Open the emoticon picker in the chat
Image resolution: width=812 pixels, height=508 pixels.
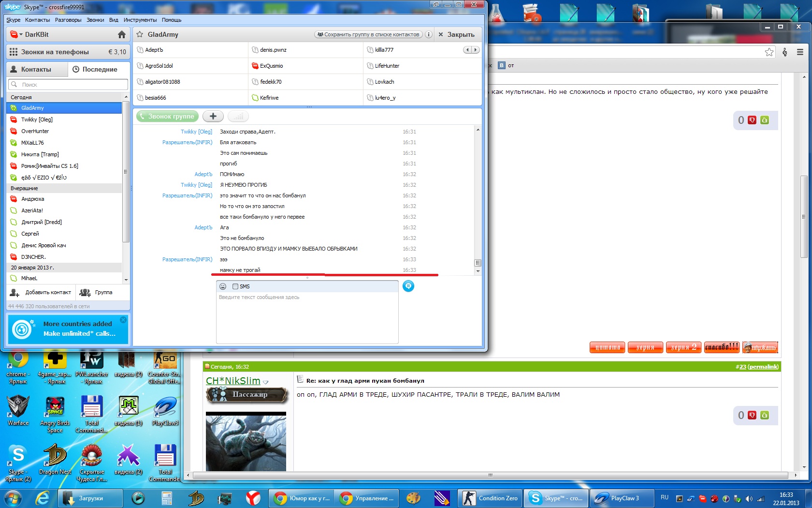223,286
